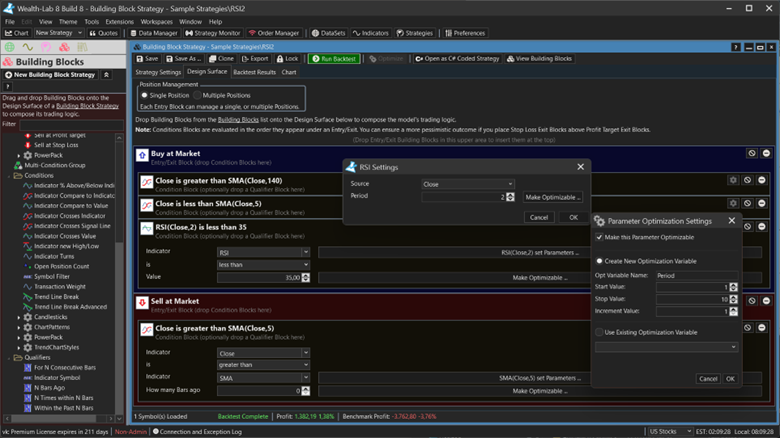Switch to the Backtest Results tab

254,72
